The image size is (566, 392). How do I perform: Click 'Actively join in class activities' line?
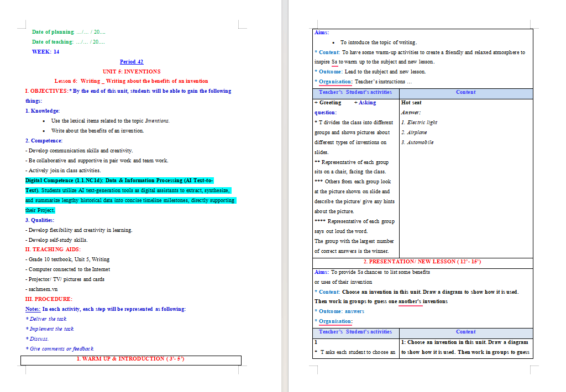63,170
